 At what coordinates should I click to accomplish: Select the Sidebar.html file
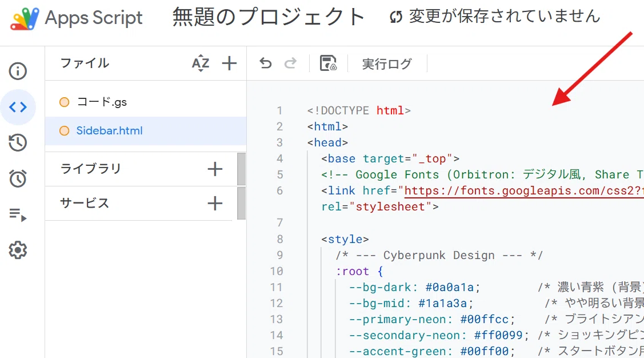pos(146,131)
